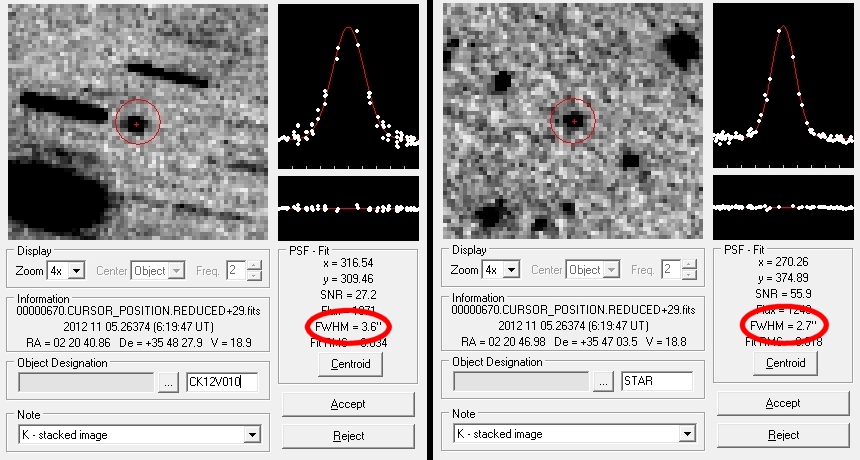The height and width of the screenshot is (460, 860).
Task: Click the browse '...' button next to CK12V010
Action: click(x=168, y=381)
